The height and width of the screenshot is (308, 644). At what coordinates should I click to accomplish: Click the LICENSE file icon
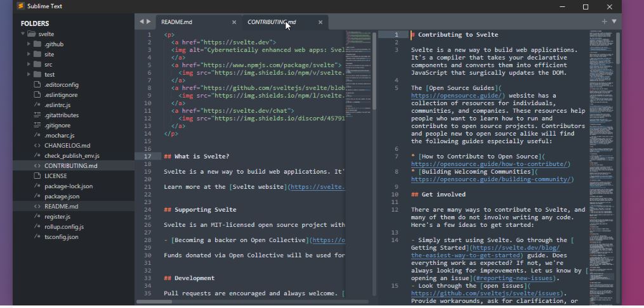pos(37,176)
